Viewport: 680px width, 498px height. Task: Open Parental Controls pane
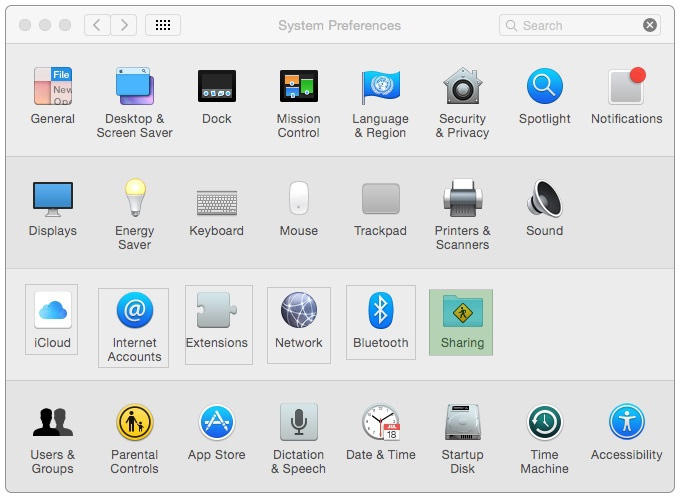point(134,439)
